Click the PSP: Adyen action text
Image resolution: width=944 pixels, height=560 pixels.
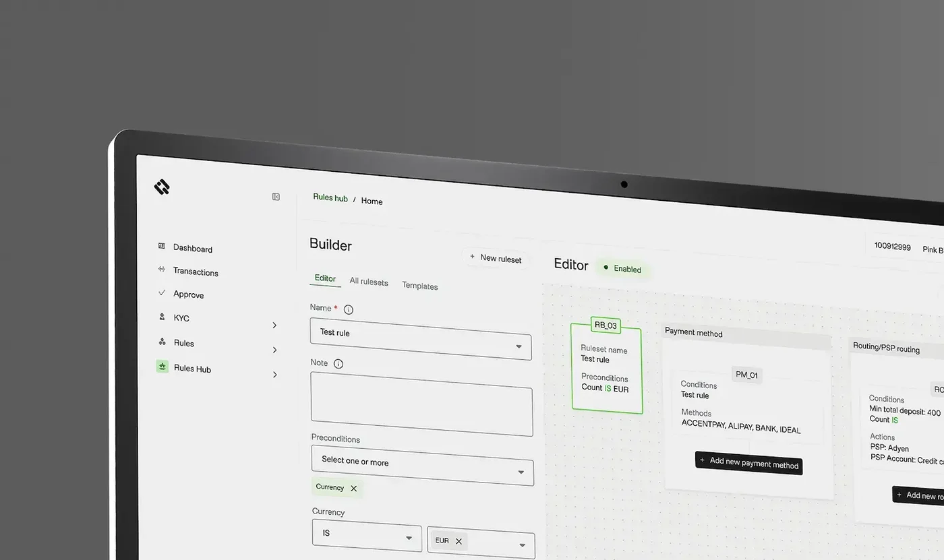[889, 448]
